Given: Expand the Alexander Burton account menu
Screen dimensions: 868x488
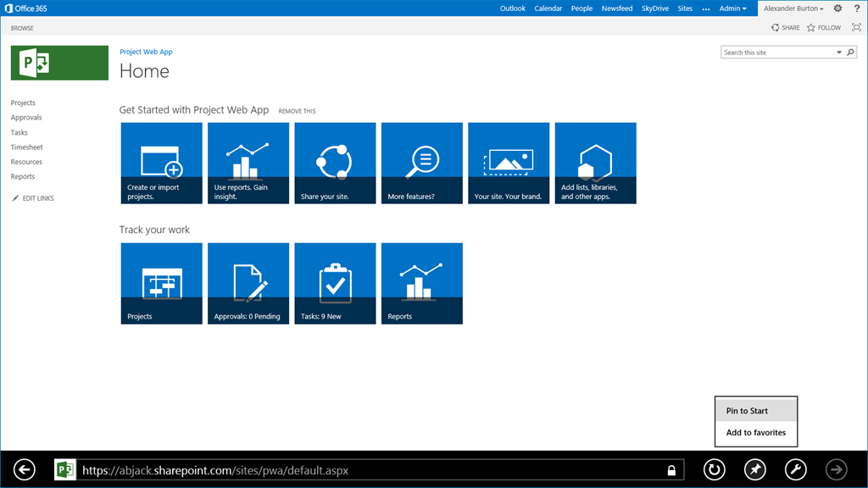Looking at the screenshot, I should tap(793, 8).
